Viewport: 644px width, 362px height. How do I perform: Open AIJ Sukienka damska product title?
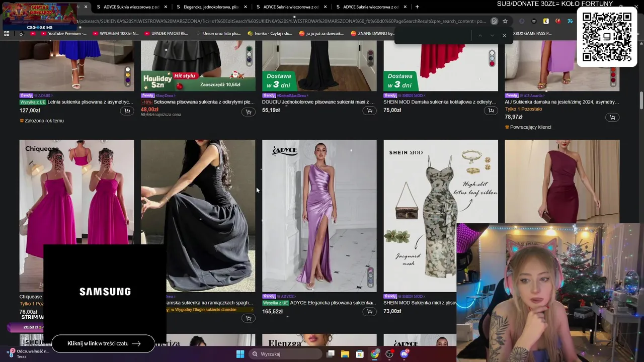[561, 102]
